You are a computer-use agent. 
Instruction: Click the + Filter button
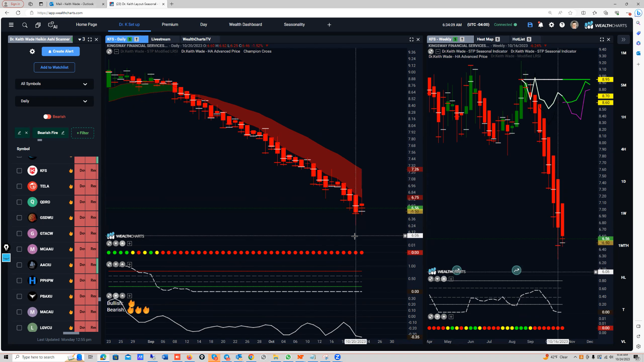(x=83, y=133)
